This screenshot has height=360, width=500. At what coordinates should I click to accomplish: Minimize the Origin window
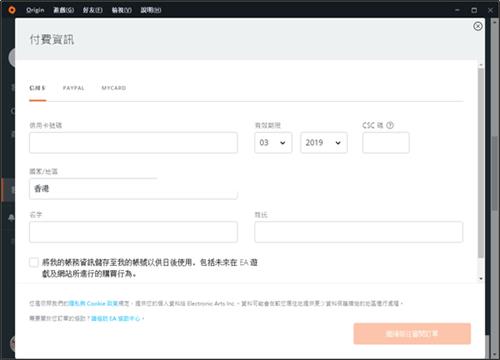point(457,10)
